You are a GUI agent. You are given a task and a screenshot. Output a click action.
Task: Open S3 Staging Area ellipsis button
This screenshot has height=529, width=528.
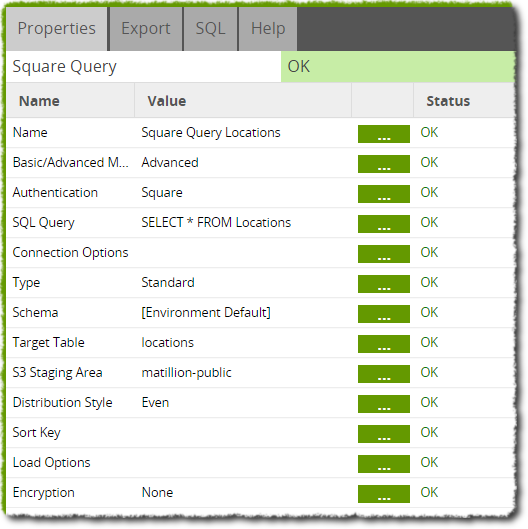[384, 374]
